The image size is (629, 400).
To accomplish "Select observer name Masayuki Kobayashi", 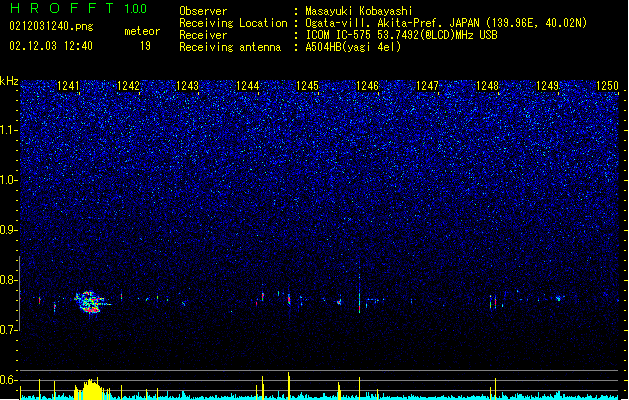I will (359, 11).
